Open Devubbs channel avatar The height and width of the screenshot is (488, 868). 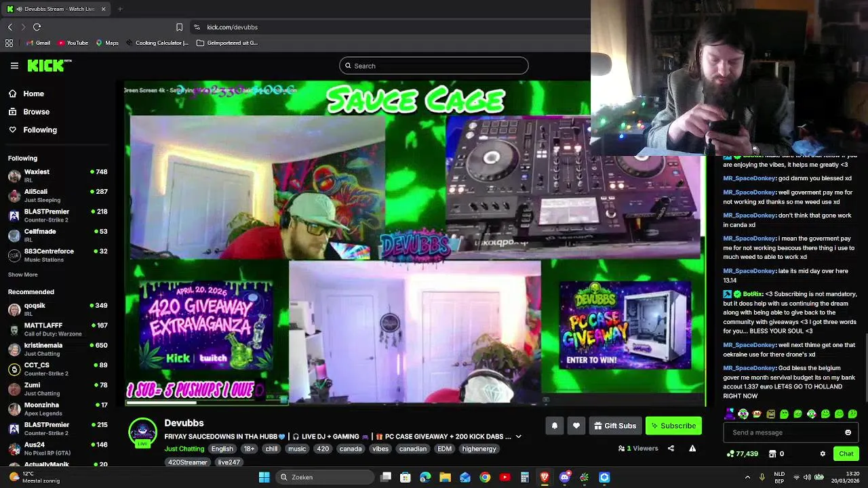pos(142,432)
